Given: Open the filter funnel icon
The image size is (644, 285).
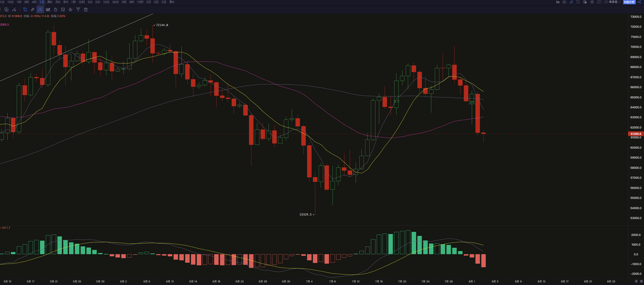Looking at the screenshot, I should click(78, 9).
